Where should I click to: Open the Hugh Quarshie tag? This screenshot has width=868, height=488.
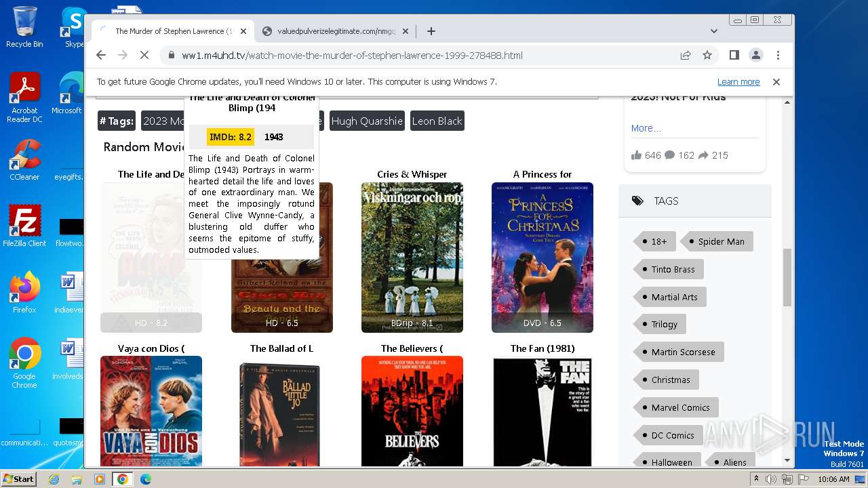point(367,121)
